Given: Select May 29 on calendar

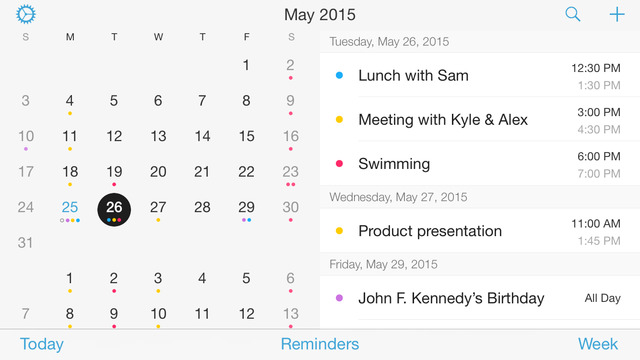Looking at the screenshot, I should (247, 209).
